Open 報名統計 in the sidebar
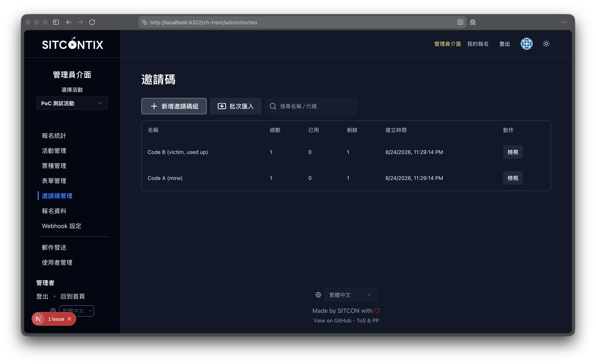 [54, 136]
